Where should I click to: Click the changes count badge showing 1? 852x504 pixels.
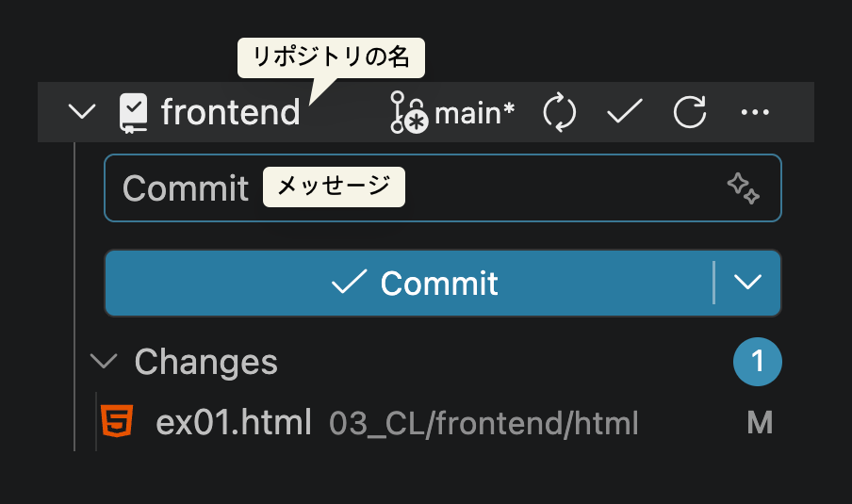(758, 362)
